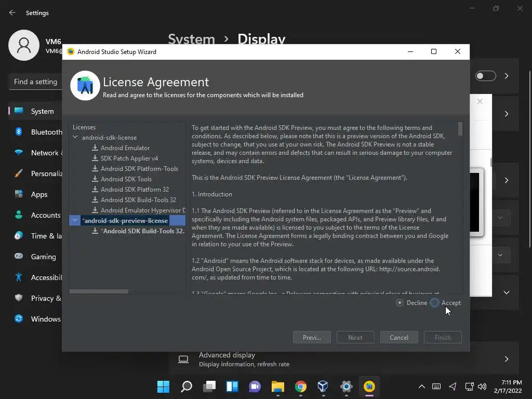Click the user profile avatar in Settings

(24, 45)
